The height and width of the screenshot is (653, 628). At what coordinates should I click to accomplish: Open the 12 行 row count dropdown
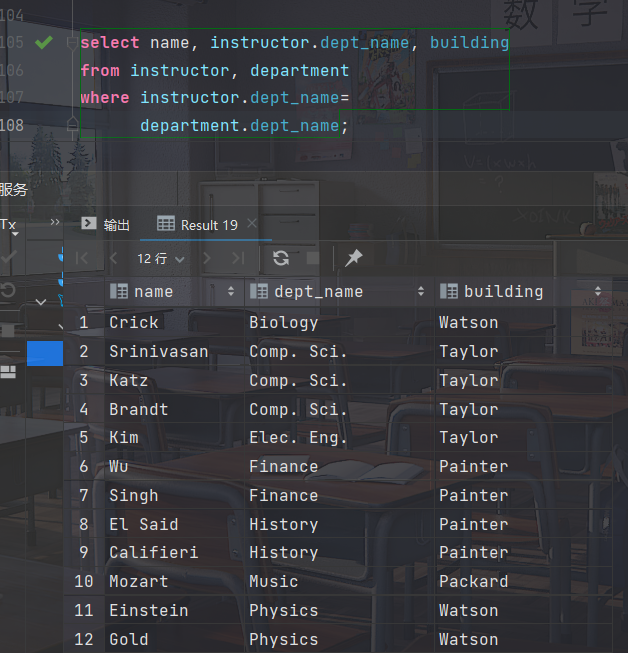click(x=161, y=259)
